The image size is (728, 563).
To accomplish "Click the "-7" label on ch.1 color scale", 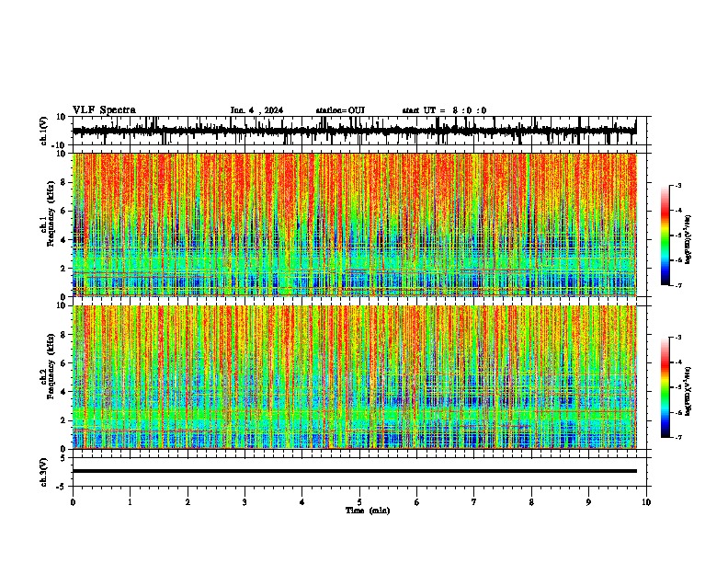I will click(677, 285).
